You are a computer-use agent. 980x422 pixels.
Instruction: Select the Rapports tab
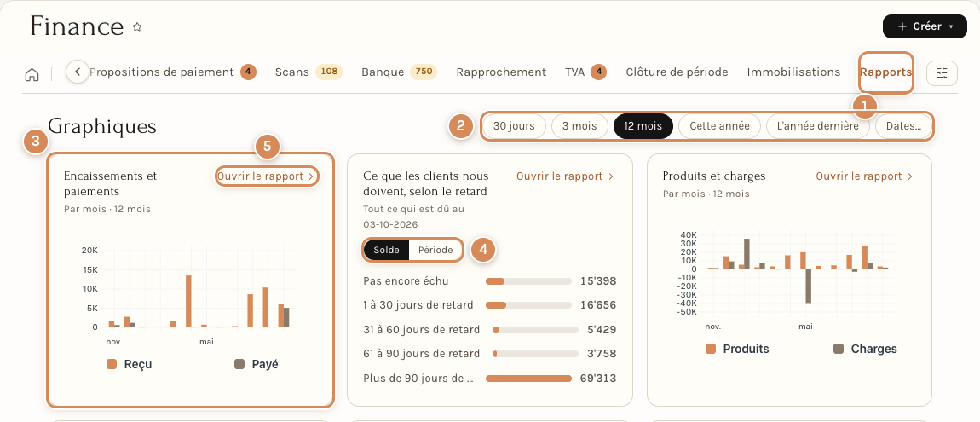pos(885,72)
